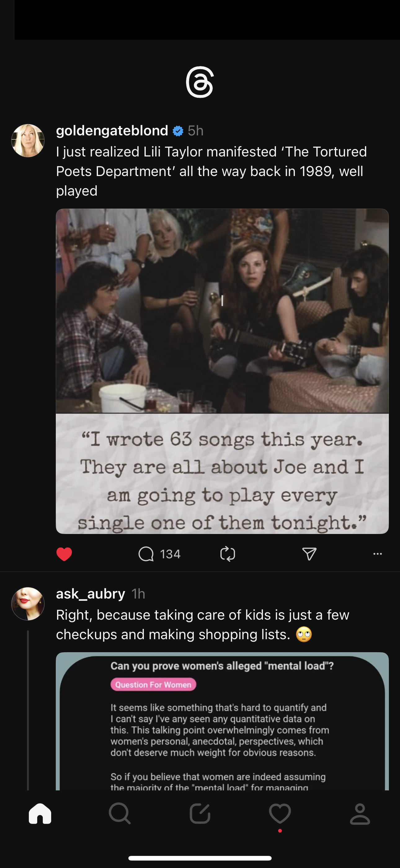Image resolution: width=400 pixels, height=868 pixels.
Task: Open the Activity heart tab
Action: point(280,813)
